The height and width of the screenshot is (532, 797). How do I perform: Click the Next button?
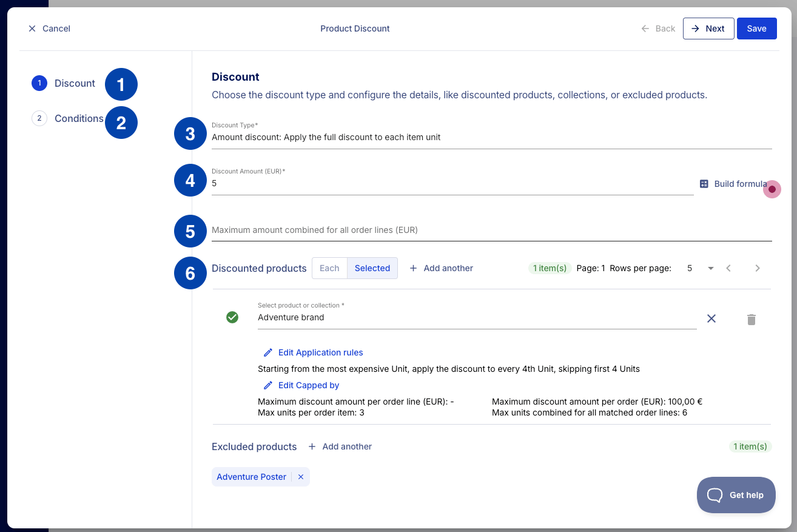(x=708, y=29)
